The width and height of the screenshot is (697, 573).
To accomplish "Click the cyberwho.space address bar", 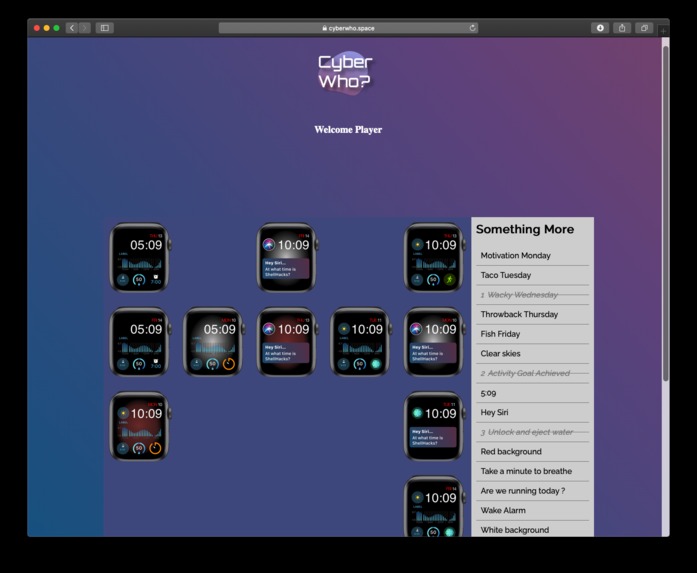I will (x=348, y=28).
